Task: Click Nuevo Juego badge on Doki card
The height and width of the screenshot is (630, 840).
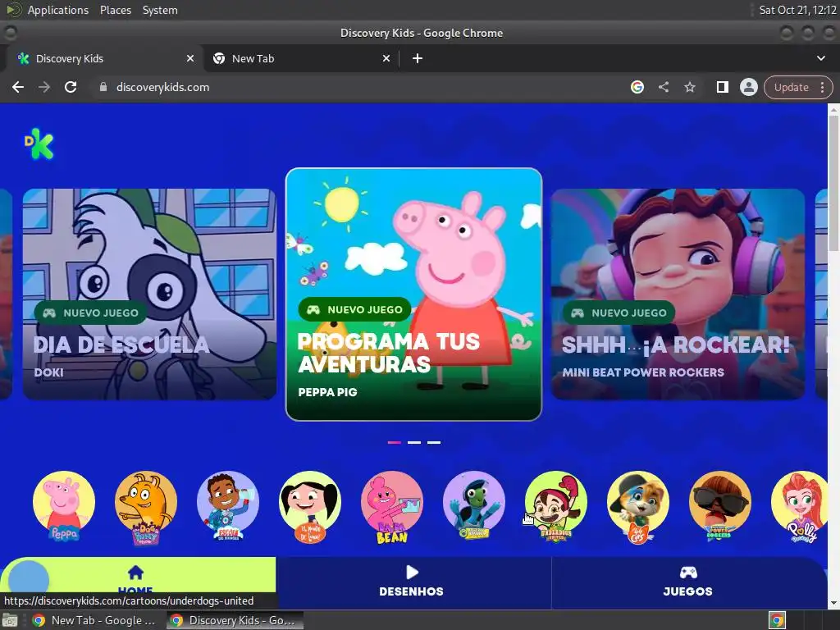Action: click(x=90, y=313)
